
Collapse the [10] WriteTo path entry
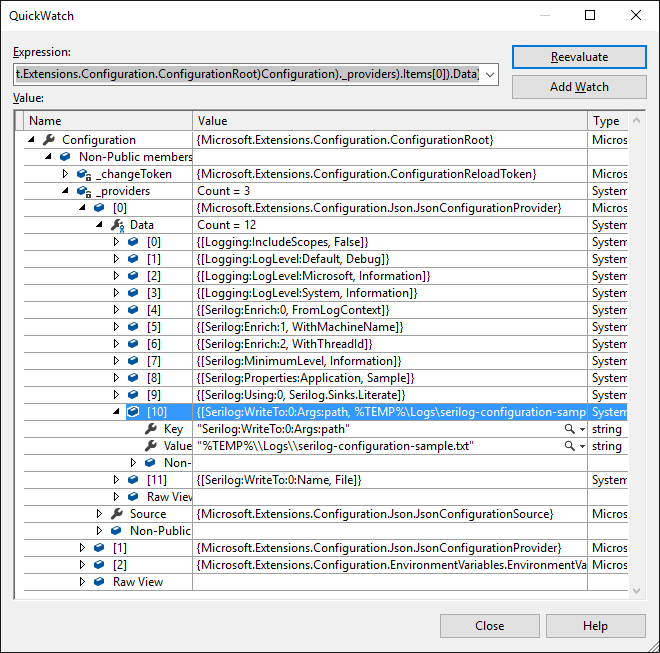click(x=117, y=412)
